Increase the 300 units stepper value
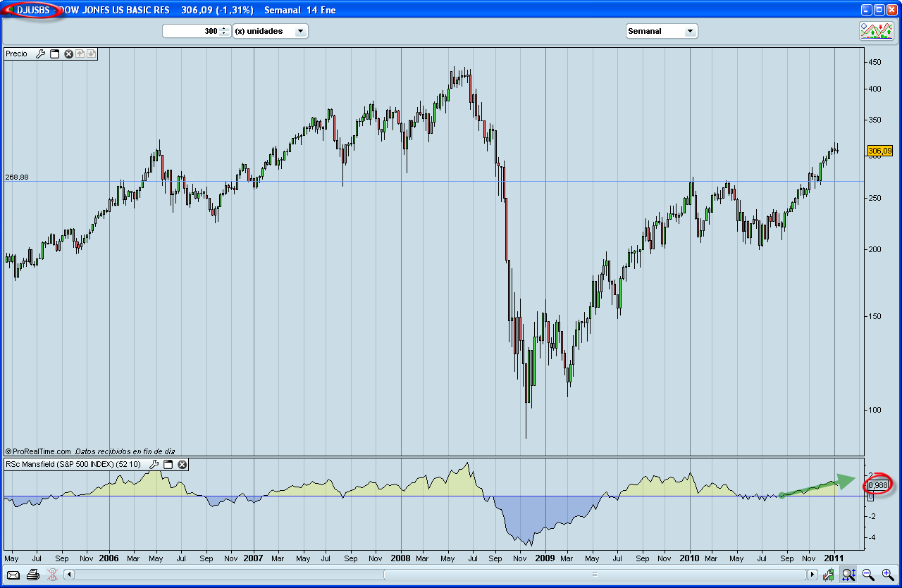The image size is (902, 588). pos(224,28)
